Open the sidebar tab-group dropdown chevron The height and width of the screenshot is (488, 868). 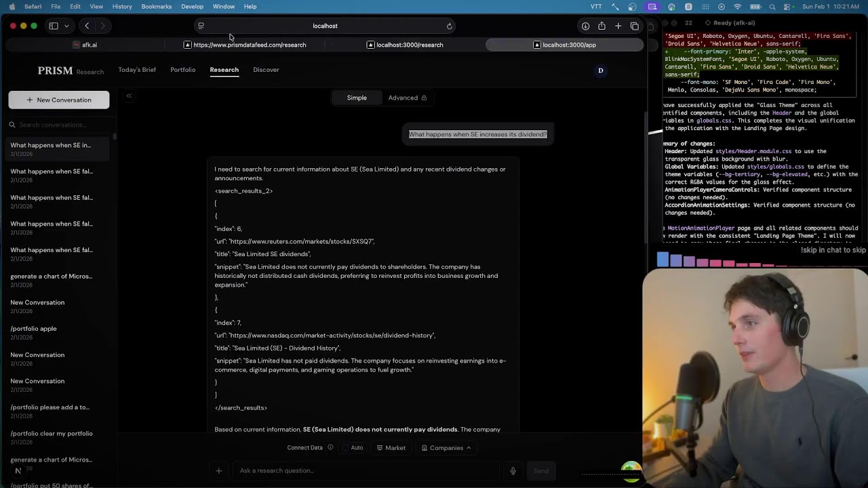66,26
